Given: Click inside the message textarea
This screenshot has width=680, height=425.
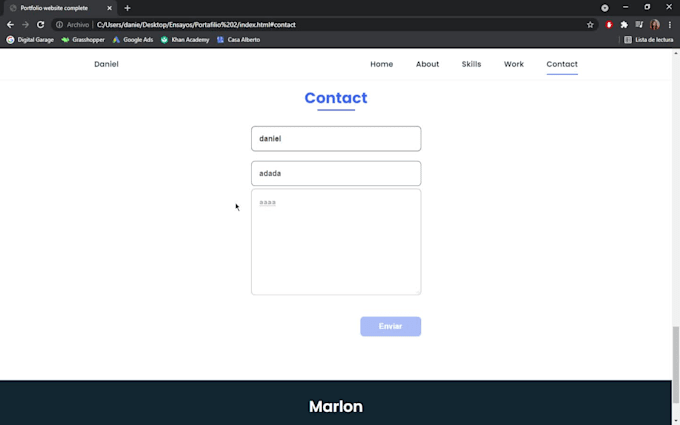Looking at the screenshot, I should coord(336,242).
